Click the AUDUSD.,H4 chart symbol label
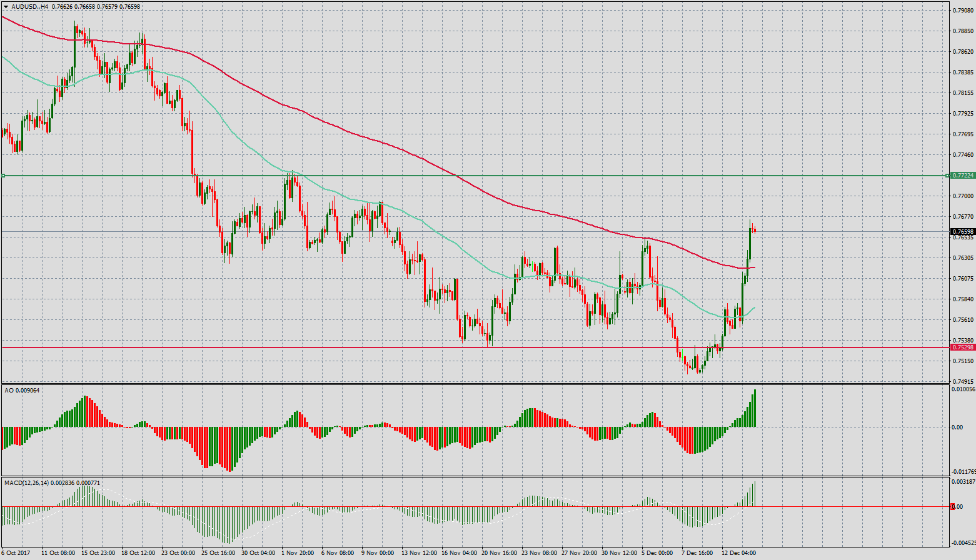976x560 pixels. click(30, 6)
